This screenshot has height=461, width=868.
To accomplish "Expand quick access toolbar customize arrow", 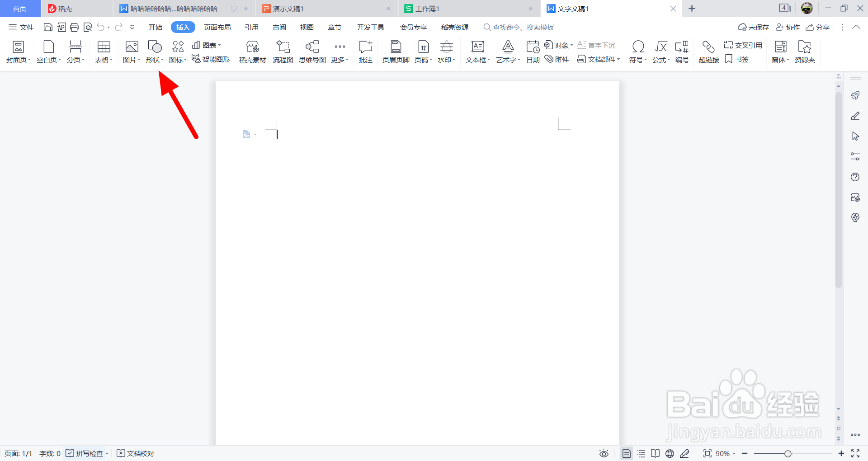I will click(132, 28).
